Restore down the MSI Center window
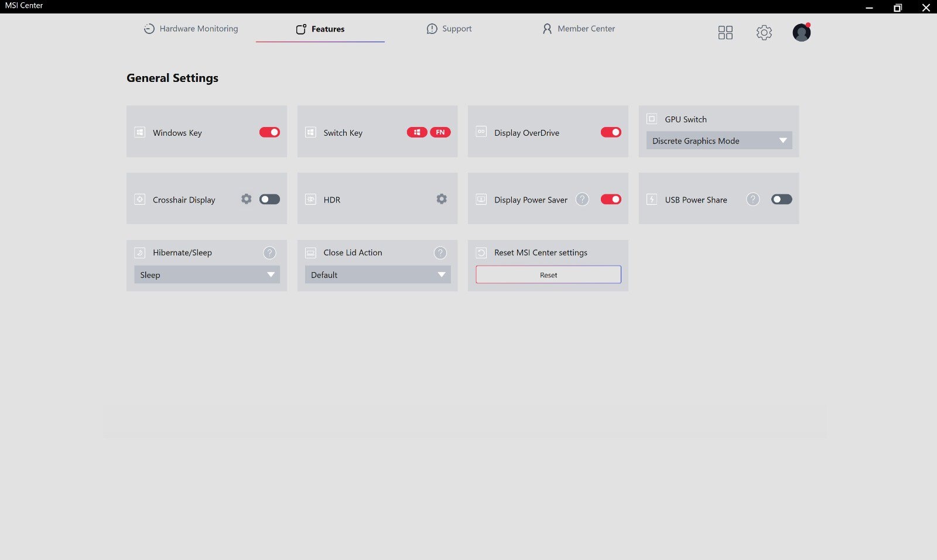The image size is (937, 560). click(897, 8)
